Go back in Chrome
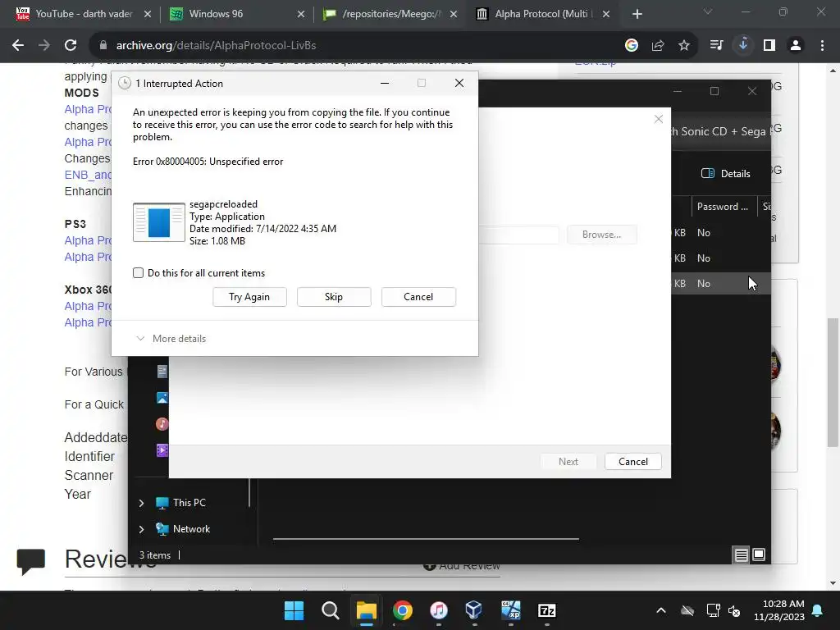The width and height of the screenshot is (840, 630). 18,46
